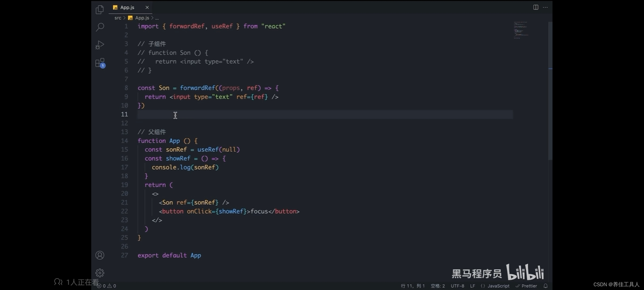The image size is (644, 290).
Task: Click useRef(null) on line 15
Action: click(218, 150)
